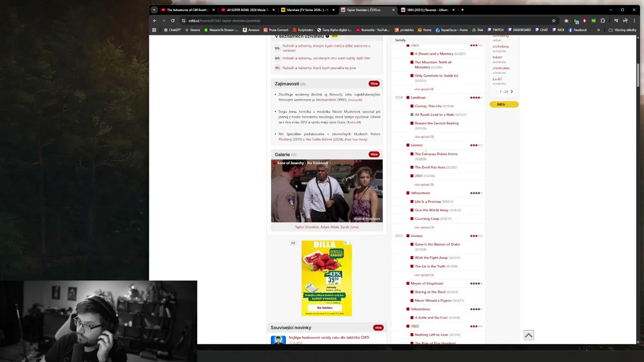Open the Facebook bookmark
This screenshot has width=644, height=362.
[x=578, y=30]
